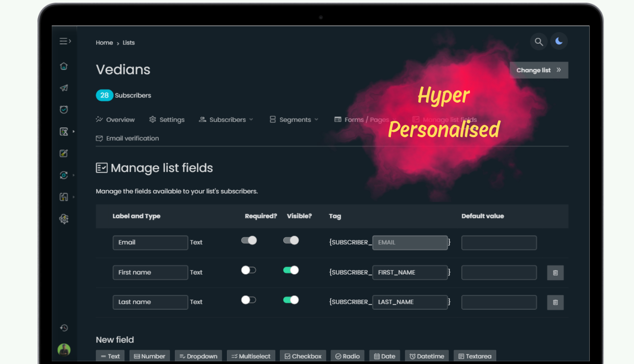Delete the Last name field with the trash icon
Screen dimensions: 634x364
[x=555, y=302]
